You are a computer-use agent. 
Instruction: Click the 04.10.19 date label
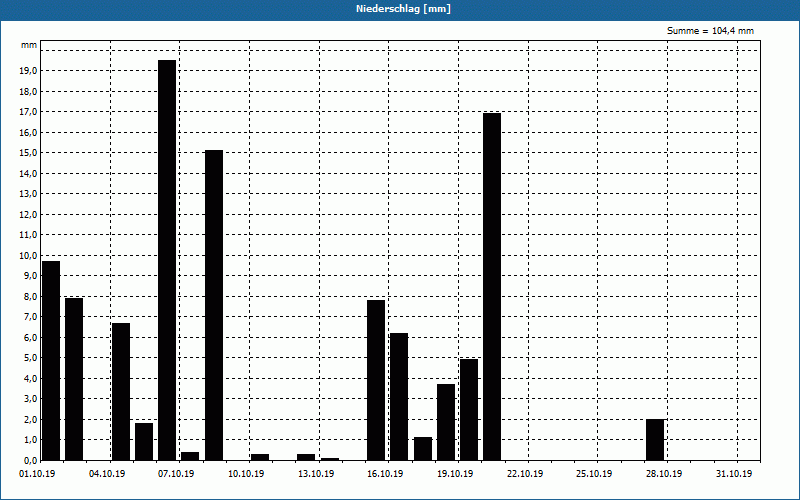[x=107, y=474]
